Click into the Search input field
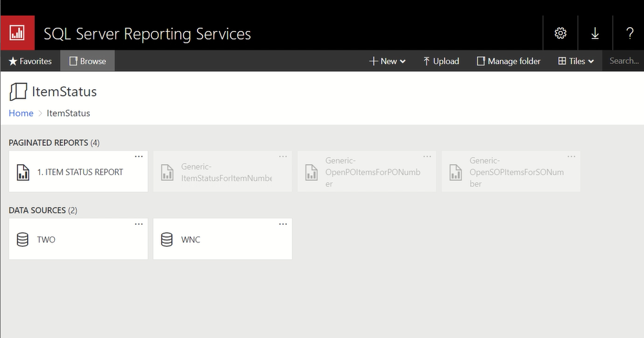The image size is (644, 338). (624, 61)
